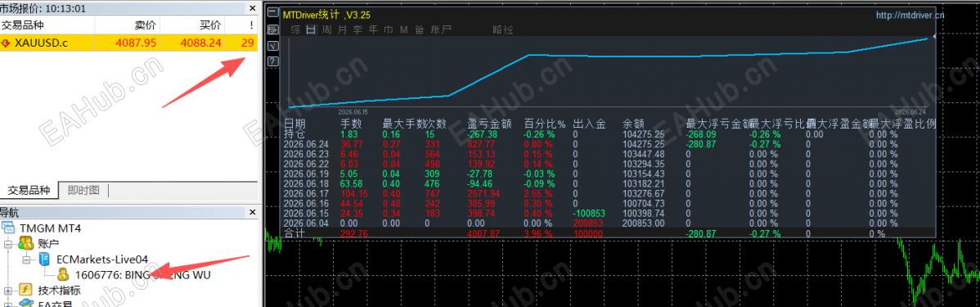Collapse the ECMarkets-Live04 server node

click(26, 259)
